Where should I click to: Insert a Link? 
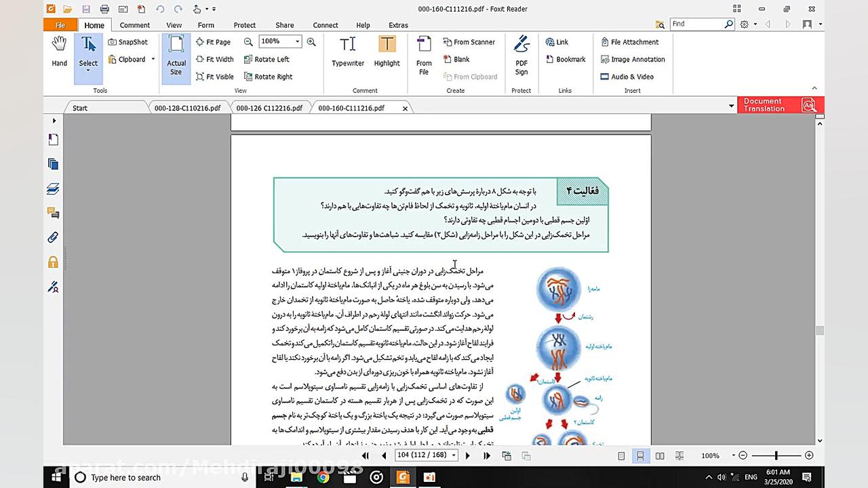[x=557, y=42]
